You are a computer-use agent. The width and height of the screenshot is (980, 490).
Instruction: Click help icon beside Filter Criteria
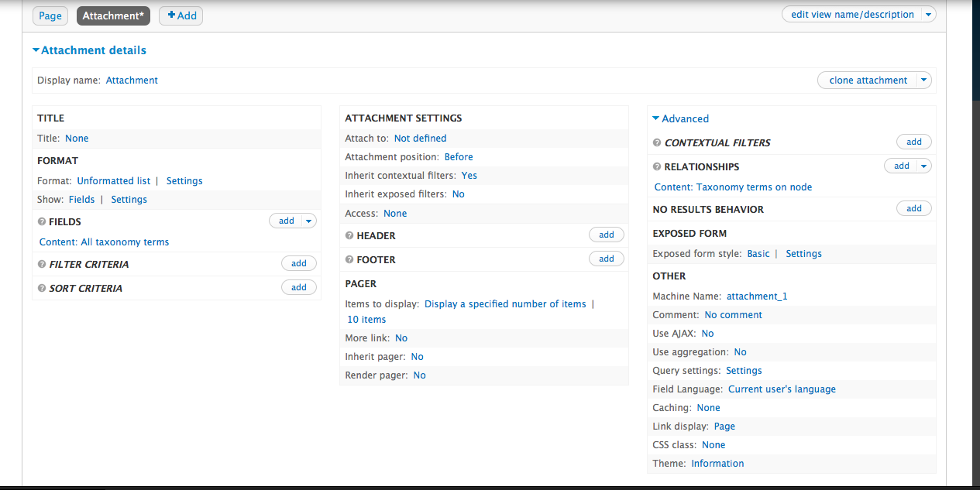pyautogui.click(x=41, y=265)
